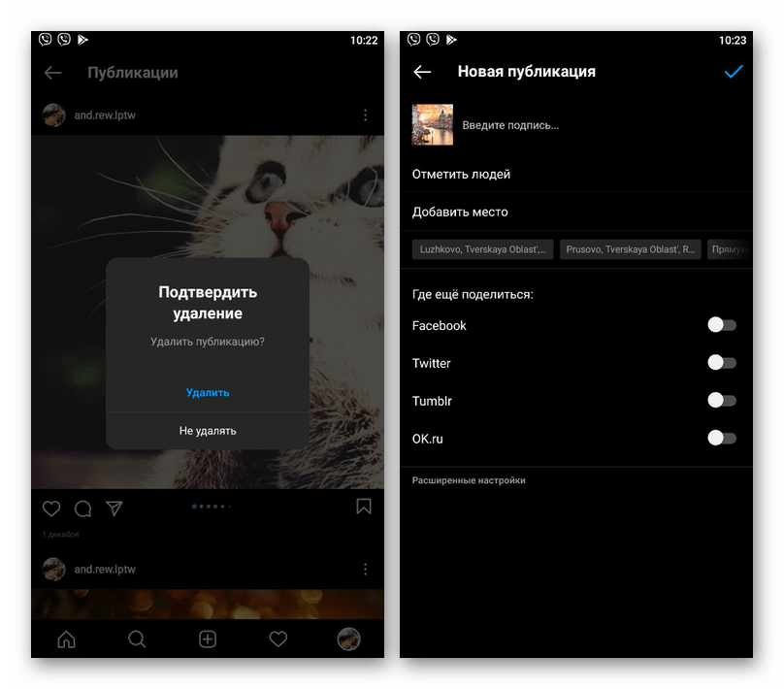The image size is (784, 689).
Task: Tap Введите подпись caption field
Action: (x=510, y=125)
